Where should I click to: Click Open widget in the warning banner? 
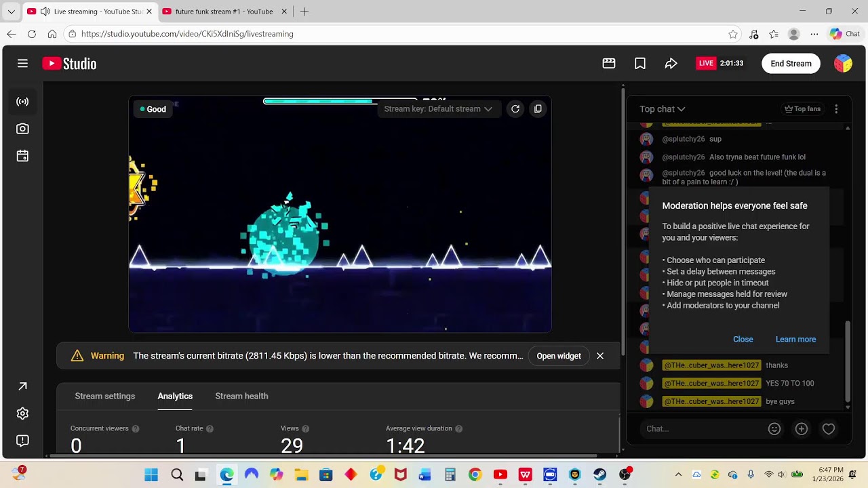click(559, 356)
